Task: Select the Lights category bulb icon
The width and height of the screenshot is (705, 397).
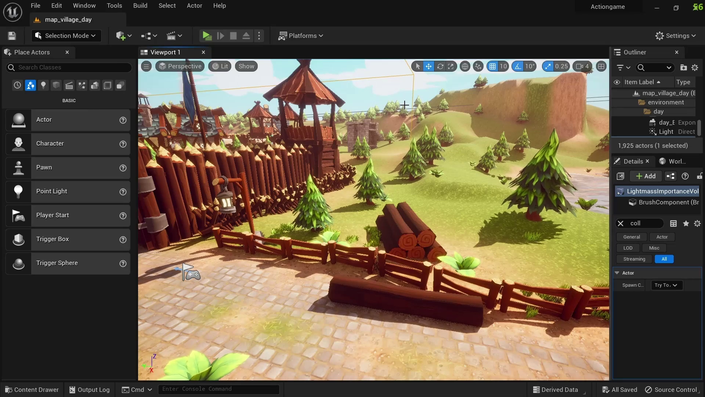Action: tap(43, 85)
